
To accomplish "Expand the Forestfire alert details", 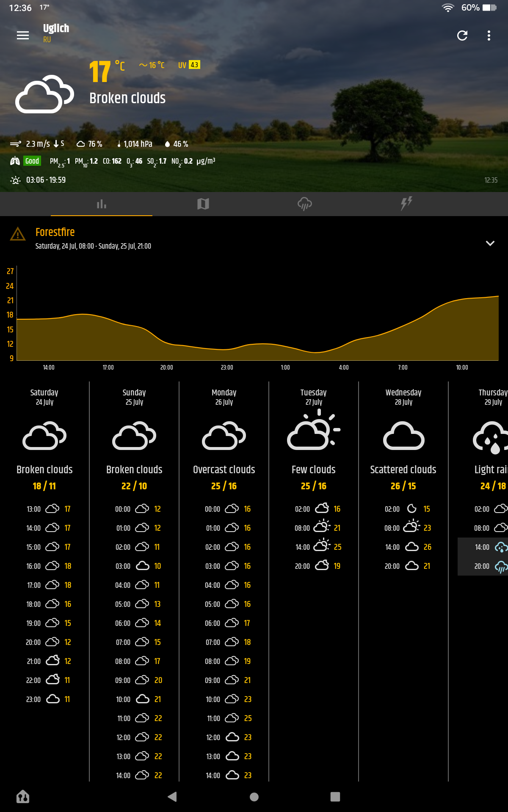I will (x=490, y=243).
